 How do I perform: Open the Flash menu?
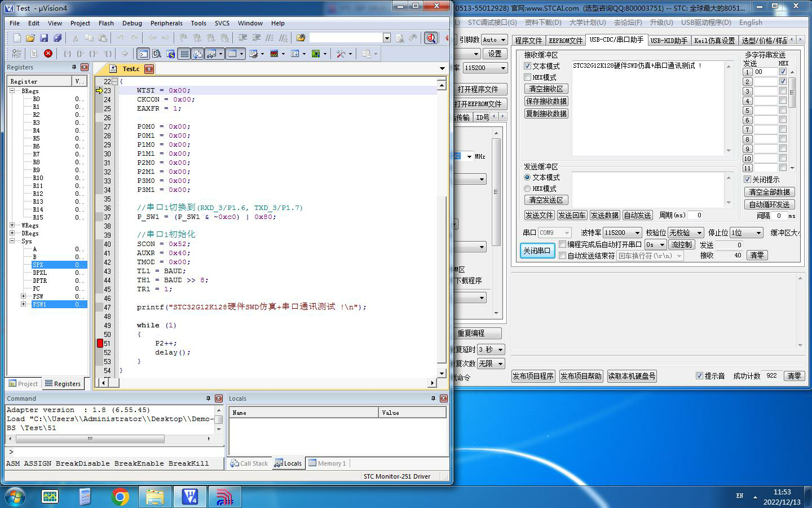point(106,23)
